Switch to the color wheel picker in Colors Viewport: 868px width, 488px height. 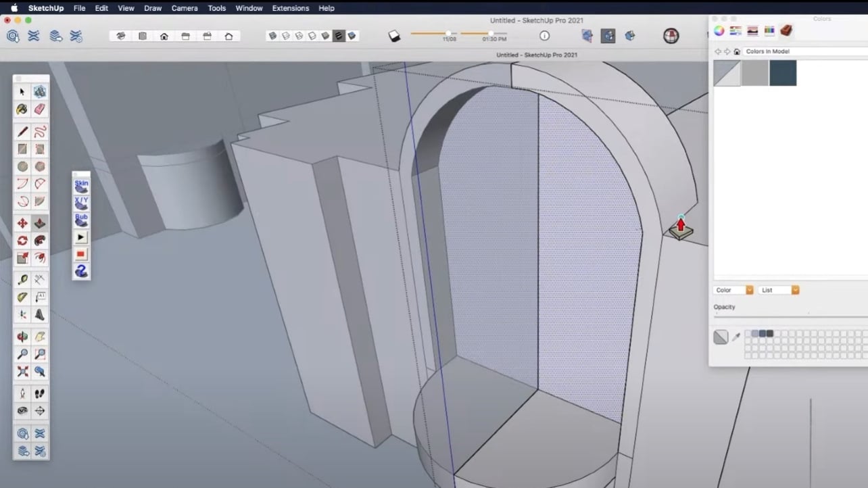point(720,30)
